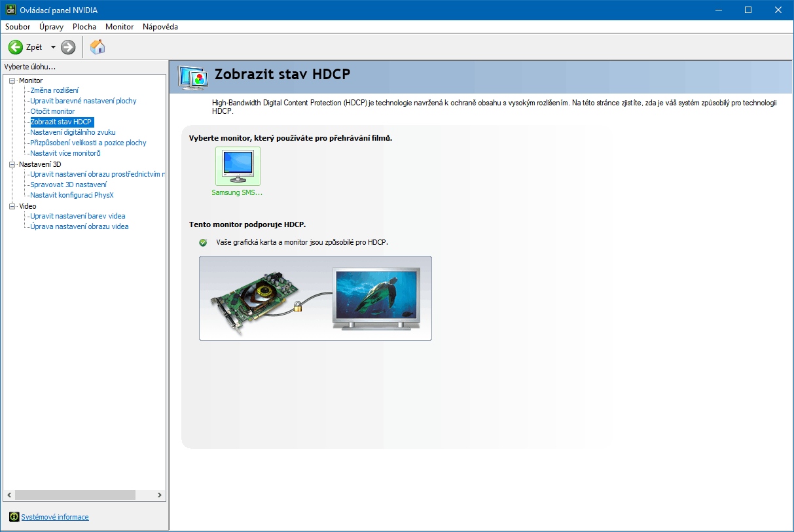Open the Monitor menu
Screen dimensions: 794x532
point(119,27)
